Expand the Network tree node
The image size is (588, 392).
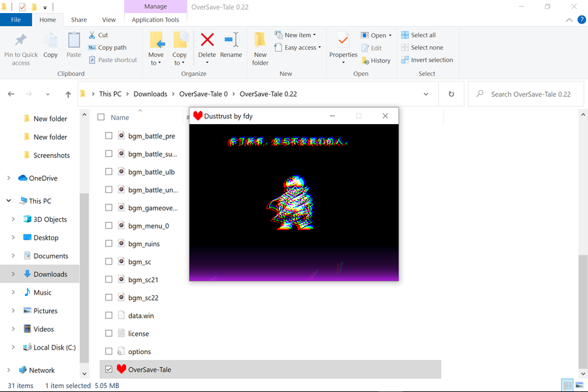pyautogui.click(x=8, y=370)
